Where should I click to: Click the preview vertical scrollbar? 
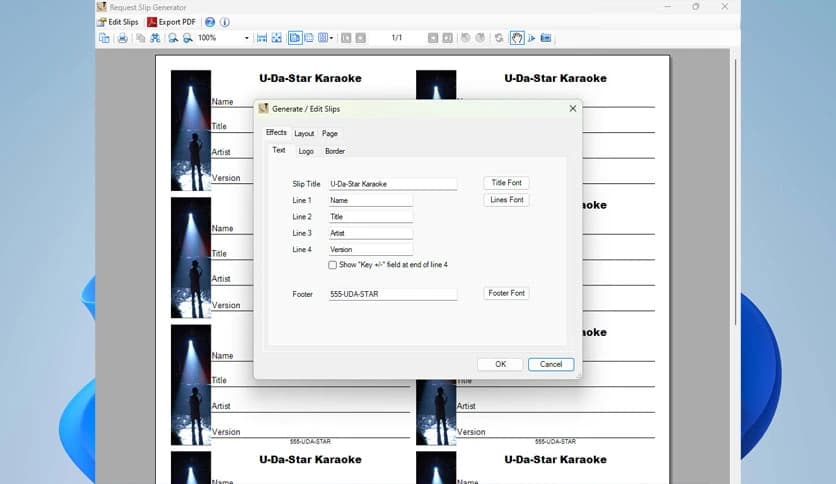735,192
